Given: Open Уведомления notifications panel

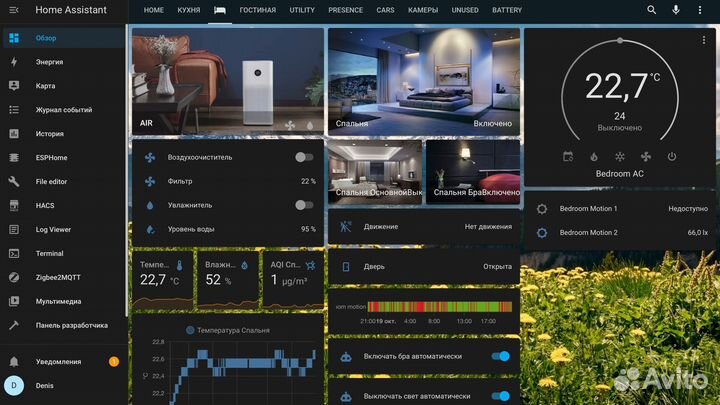Looking at the screenshot, I should tap(58, 361).
